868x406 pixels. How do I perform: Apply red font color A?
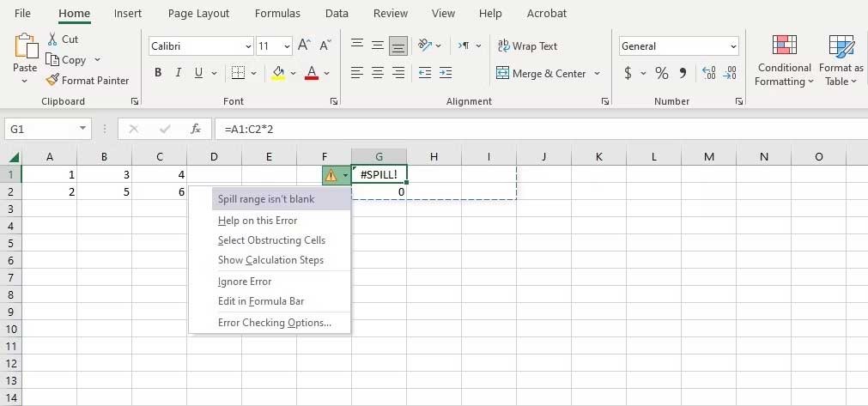tap(312, 73)
